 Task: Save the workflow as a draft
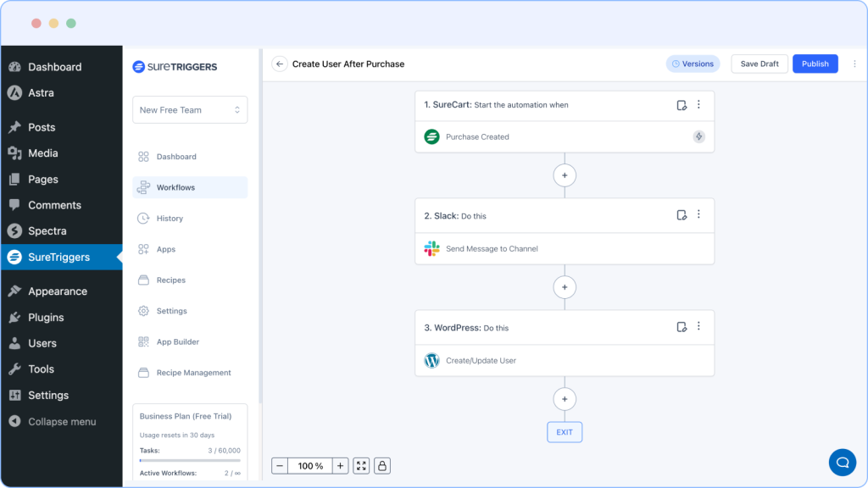759,64
